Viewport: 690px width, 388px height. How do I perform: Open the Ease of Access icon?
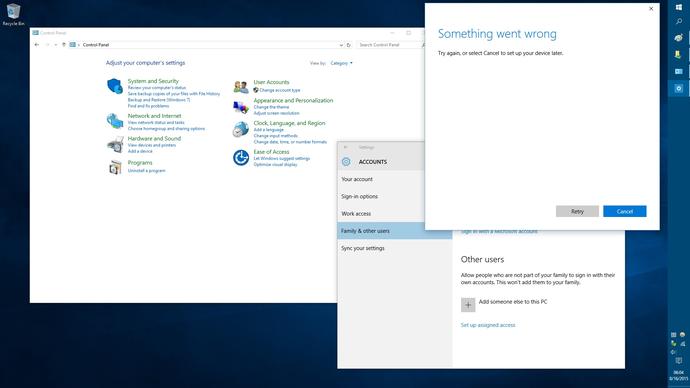pos(241,157)
